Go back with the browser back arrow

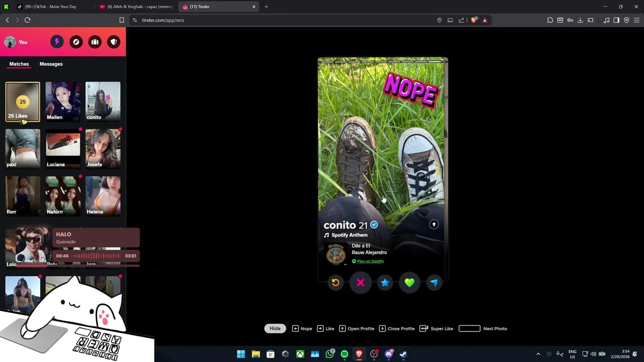pyautogui.click(x=7, y=20)
